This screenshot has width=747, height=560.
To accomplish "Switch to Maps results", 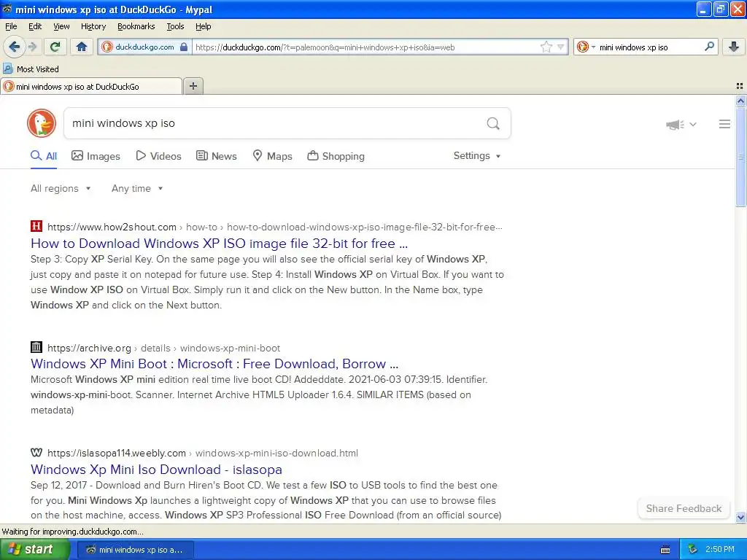I will pos(272,156).
